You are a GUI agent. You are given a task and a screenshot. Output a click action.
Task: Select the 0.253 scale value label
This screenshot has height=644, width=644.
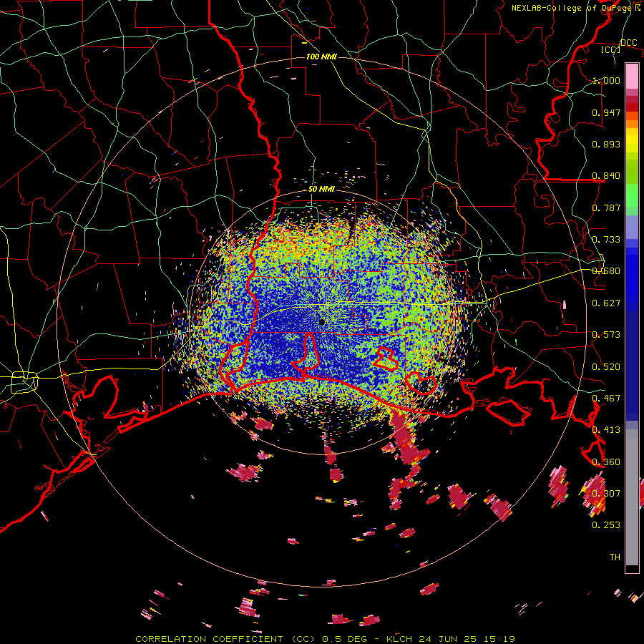(x=606, y=525)
